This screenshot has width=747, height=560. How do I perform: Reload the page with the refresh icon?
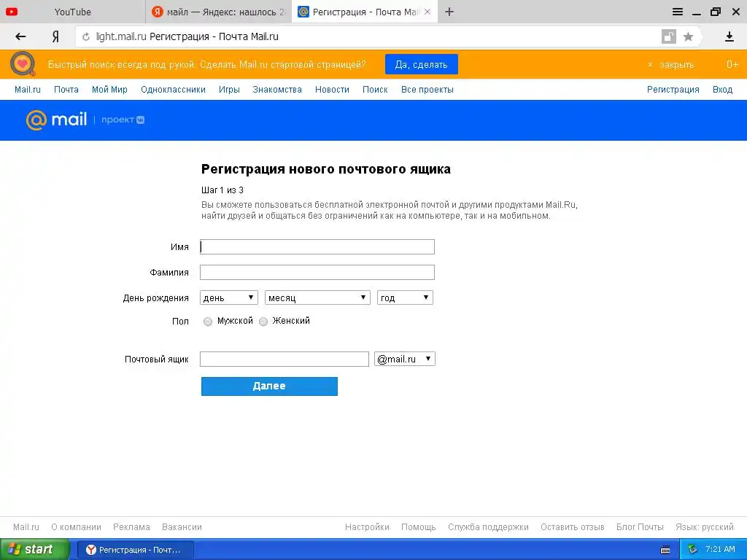tap(86, 36)
